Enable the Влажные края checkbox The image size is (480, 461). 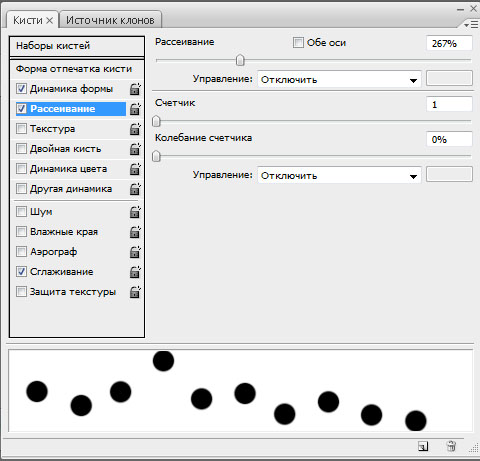(x=21, y=232)
